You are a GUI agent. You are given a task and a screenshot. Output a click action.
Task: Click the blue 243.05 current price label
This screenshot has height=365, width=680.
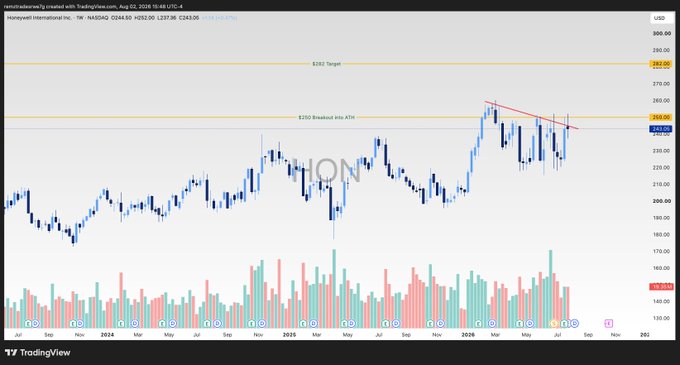coord(661,129)
